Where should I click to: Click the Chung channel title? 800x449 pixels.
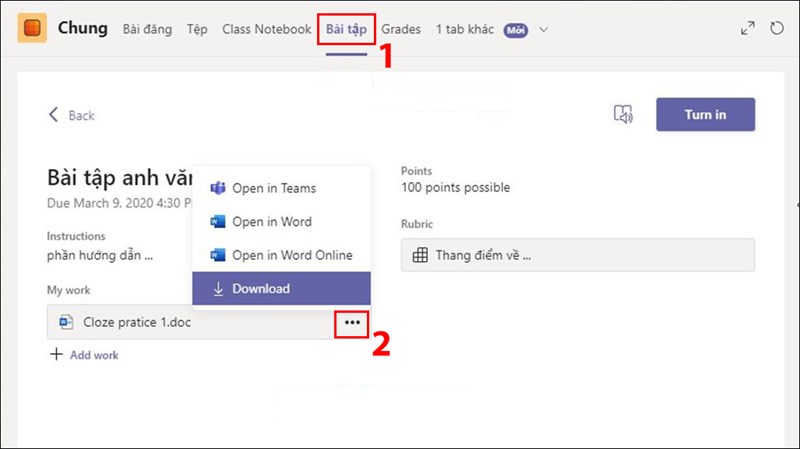[83, 28]
